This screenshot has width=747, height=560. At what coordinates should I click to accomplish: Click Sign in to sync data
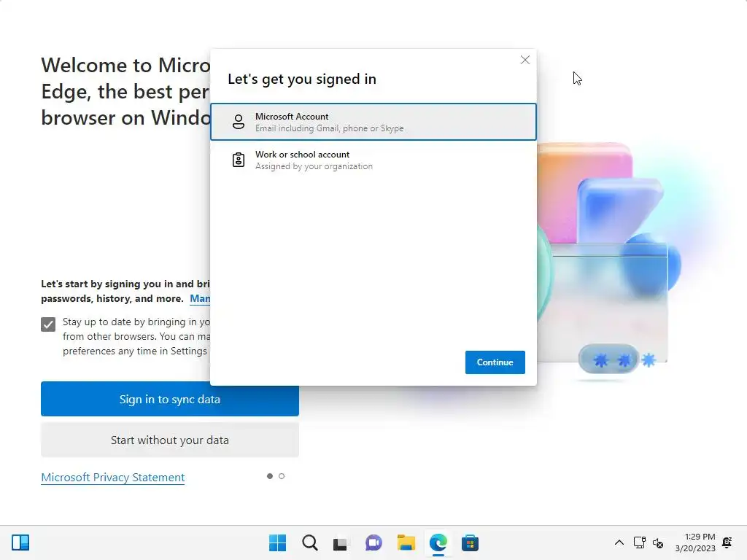169,399
